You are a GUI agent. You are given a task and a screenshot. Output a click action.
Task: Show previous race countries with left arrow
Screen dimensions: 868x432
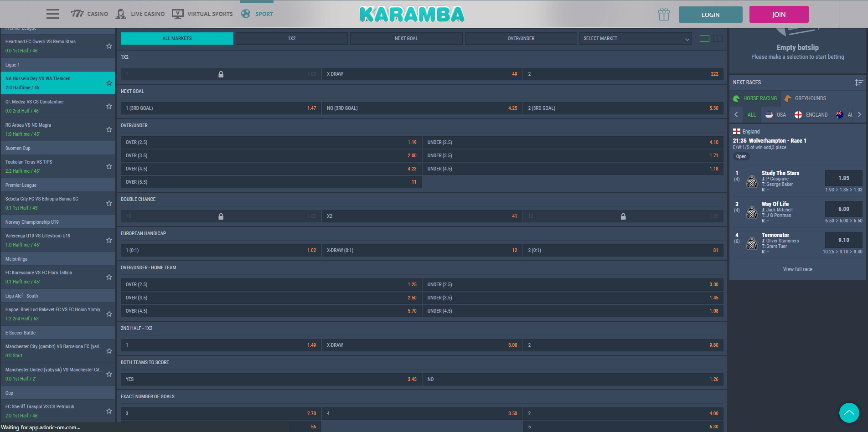point(736,115)
